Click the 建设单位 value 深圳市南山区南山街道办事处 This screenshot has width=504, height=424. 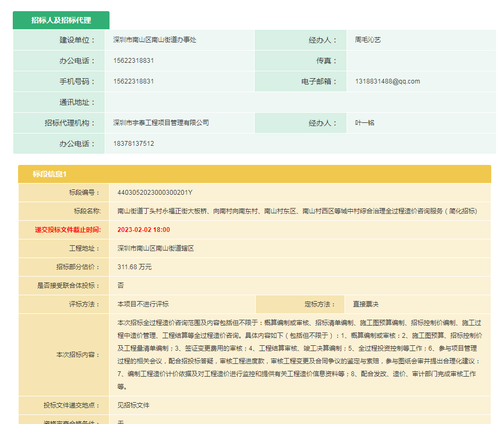pyautogui.click(x=155, y=40)
